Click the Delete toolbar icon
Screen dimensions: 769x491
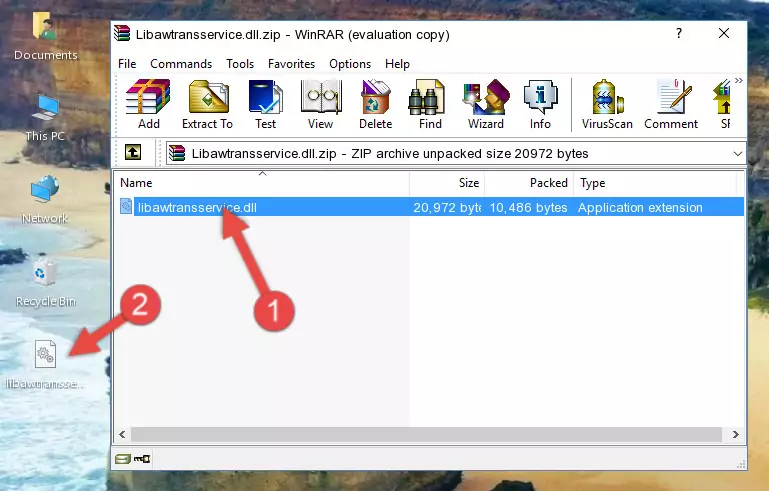pos(376,104)
